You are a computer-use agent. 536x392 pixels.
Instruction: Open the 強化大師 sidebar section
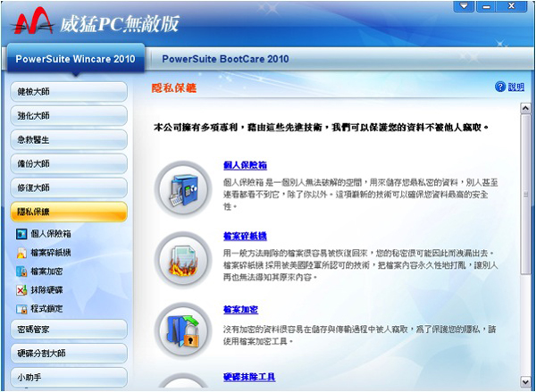click(x=69, y=115)
